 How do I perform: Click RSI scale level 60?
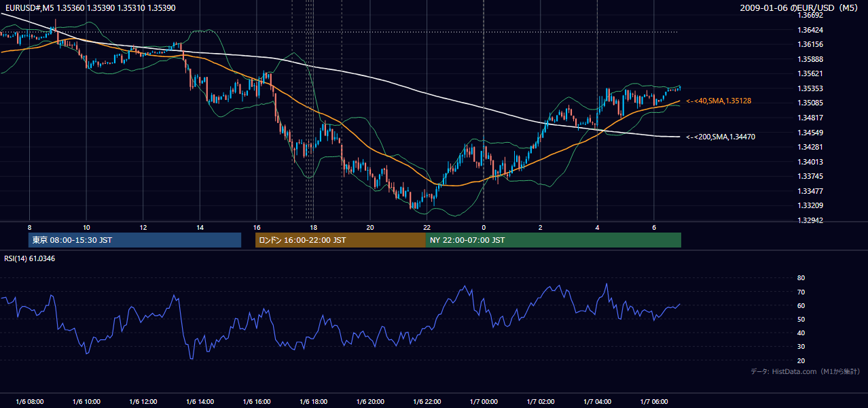pyautogui.click(x=801, y=305)
